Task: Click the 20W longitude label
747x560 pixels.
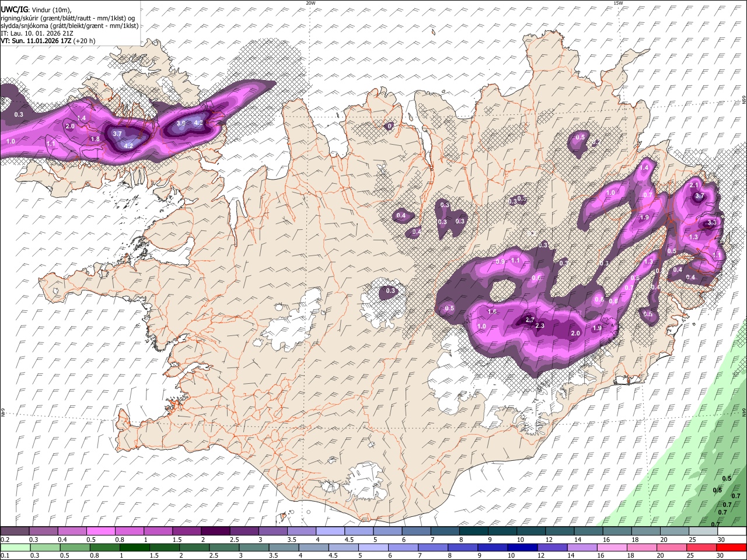Action: (x=310, y=3)
